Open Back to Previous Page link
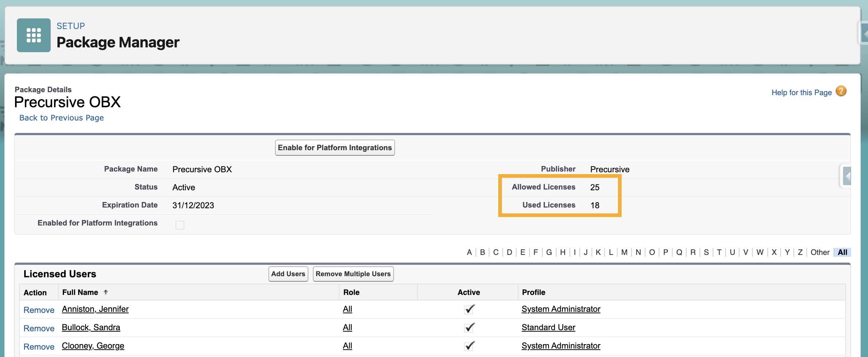Viewport: 868px width, 357px height. point(62,118)
